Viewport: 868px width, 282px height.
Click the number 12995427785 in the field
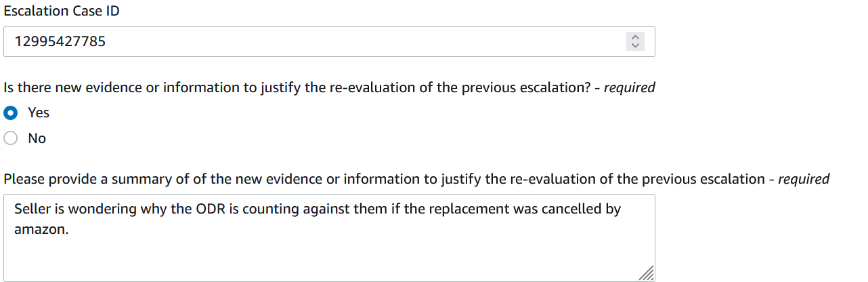tap(60, 42)
